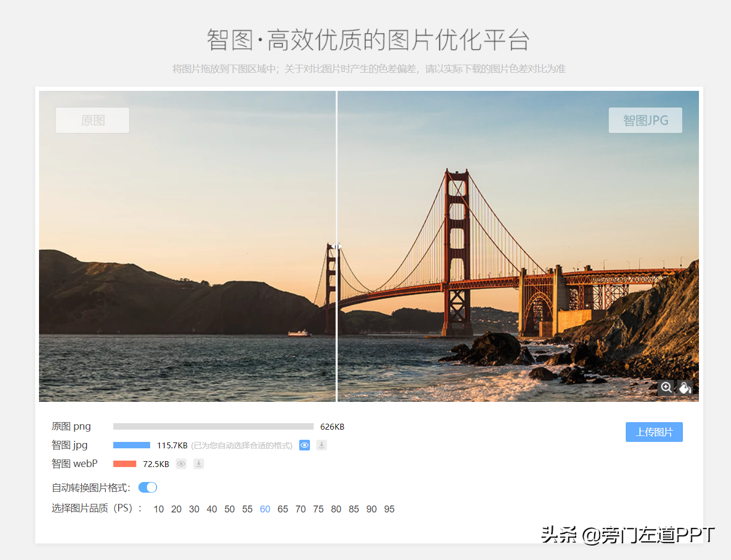731x560 pixels.
Task: Download the 智图 webP file
Action: pyautogui.click(x=199, y=464)
